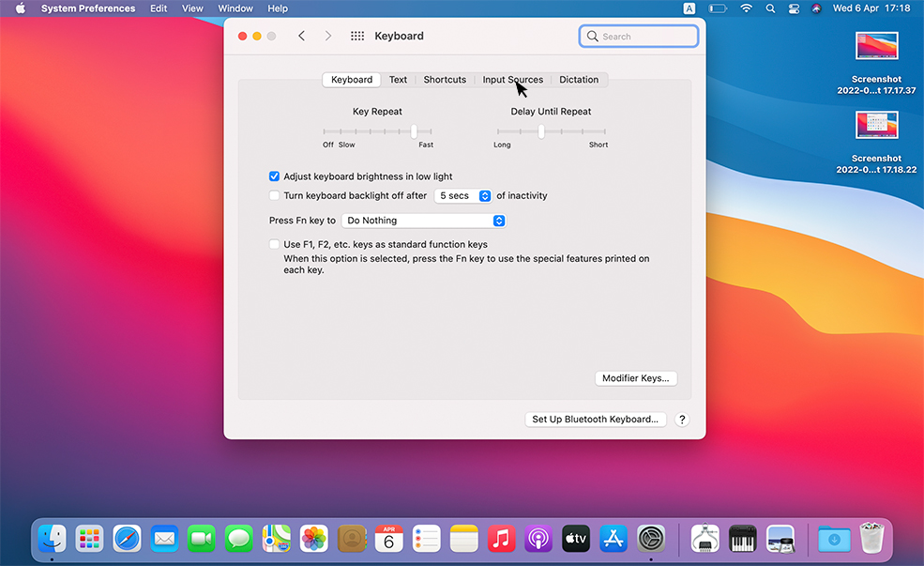Image resolution: width=924 pixels, height=566 pixels.
Task: Open Siri from the menu bar
Action: [x=816, y=8]
